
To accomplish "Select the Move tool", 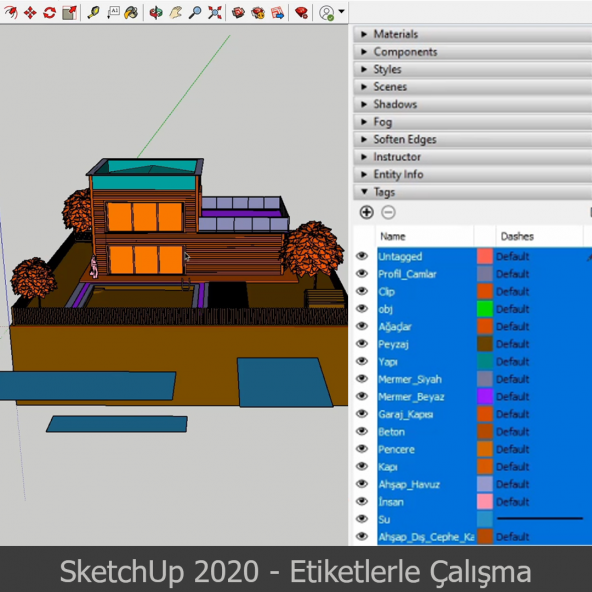I will 30,13.
